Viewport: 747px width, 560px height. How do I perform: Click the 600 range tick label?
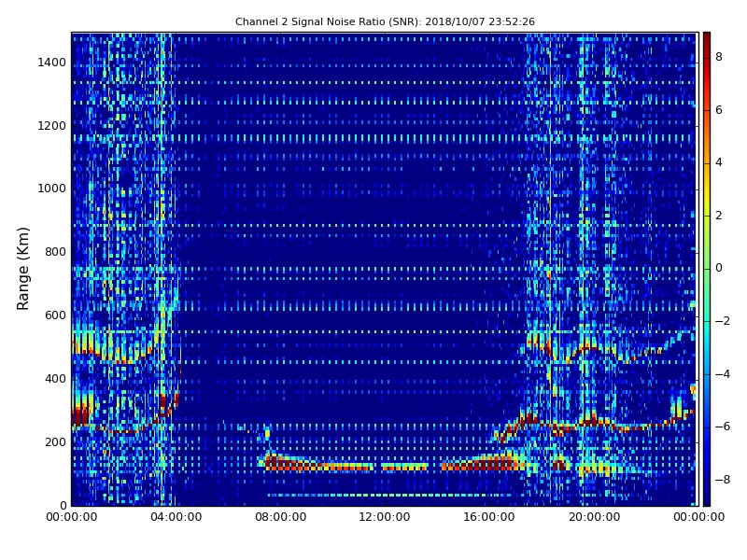pos(55,315)
